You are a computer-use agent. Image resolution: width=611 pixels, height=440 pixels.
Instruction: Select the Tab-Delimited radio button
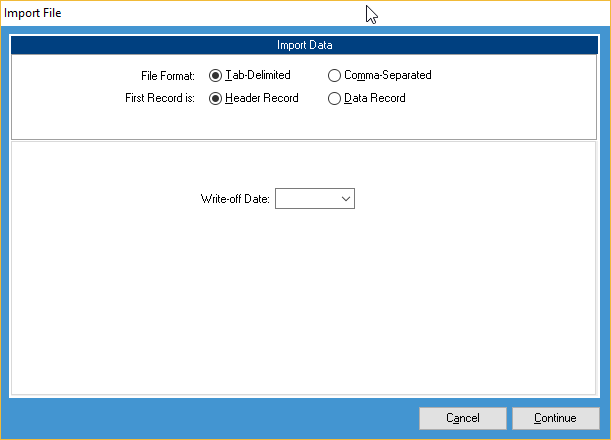point(215,75)
